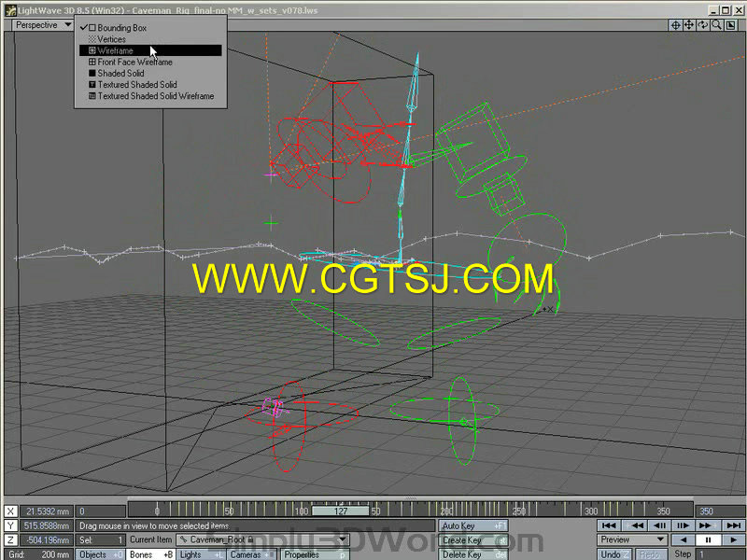The height and width of the screenshot is (560, 747).
Task: Pause the animation playback
Action: 708,540
